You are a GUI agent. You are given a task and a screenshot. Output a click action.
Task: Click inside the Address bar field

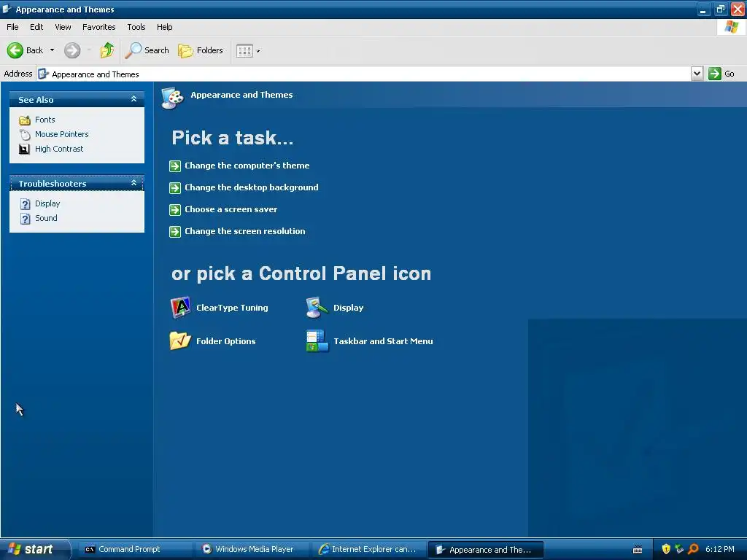pyautogui.click(x=363, y=74)
